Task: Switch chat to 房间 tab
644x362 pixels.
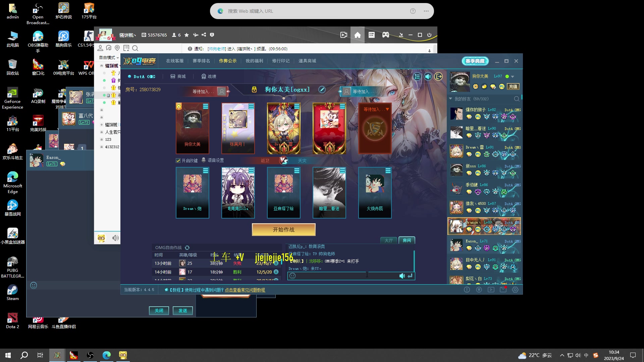Action: pos(407,240)
